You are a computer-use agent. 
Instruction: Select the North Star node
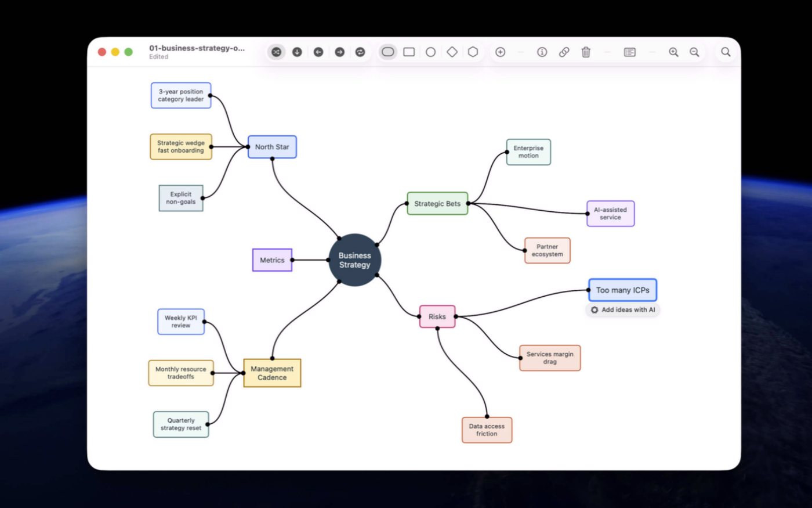(272, 147)
